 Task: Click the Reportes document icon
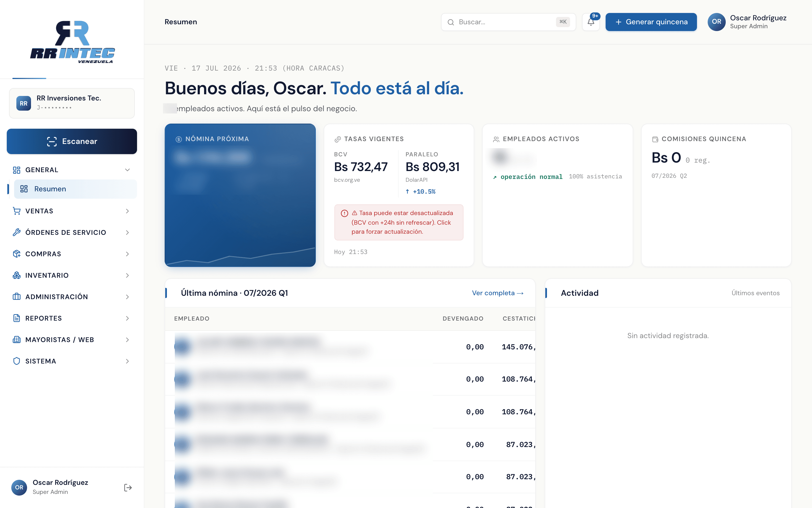click(x=16, y=318)
